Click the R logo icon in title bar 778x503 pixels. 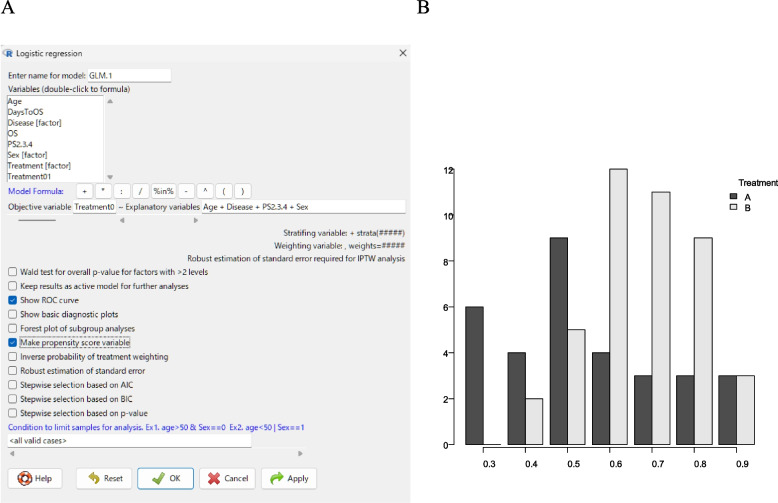pyautogui.click(x=7, y=53)
